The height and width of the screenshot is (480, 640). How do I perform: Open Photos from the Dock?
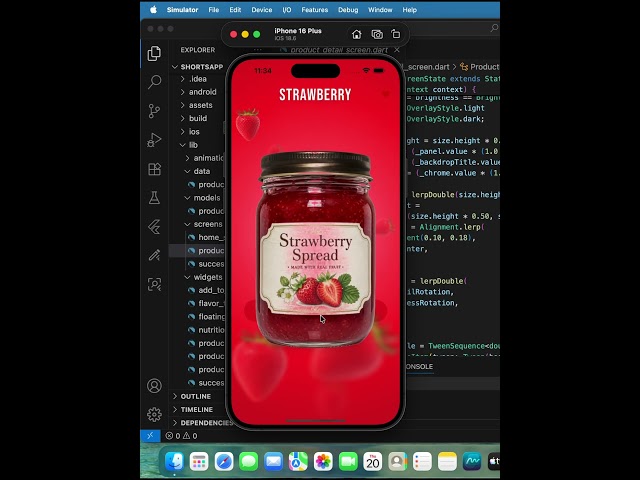click(323, 462)
